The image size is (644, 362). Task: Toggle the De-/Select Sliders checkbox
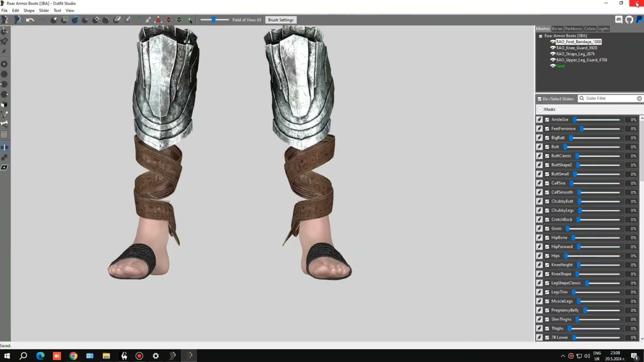point(539,99)
